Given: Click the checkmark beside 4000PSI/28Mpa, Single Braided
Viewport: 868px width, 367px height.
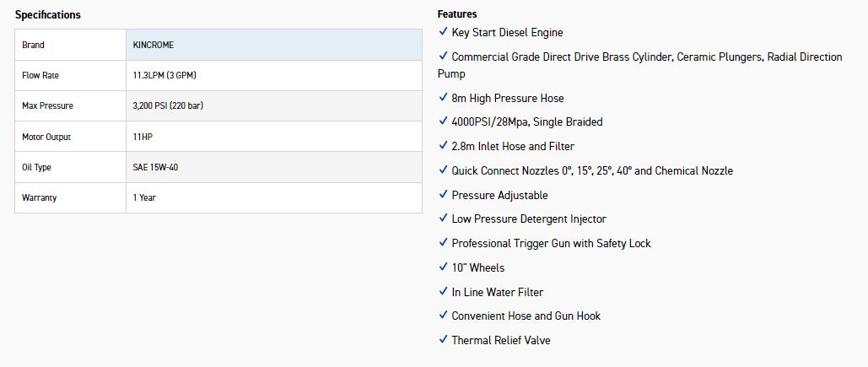Looking at the screenshot, I should click(443, 121).
